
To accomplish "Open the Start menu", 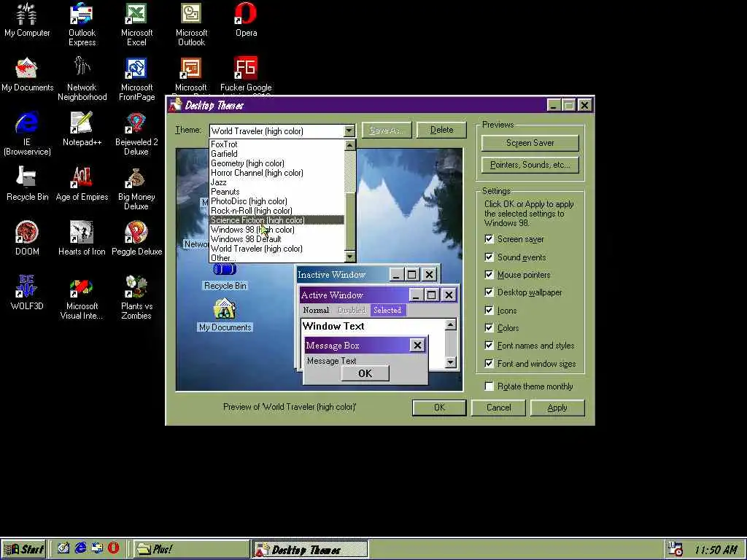I will click(24, 549).
